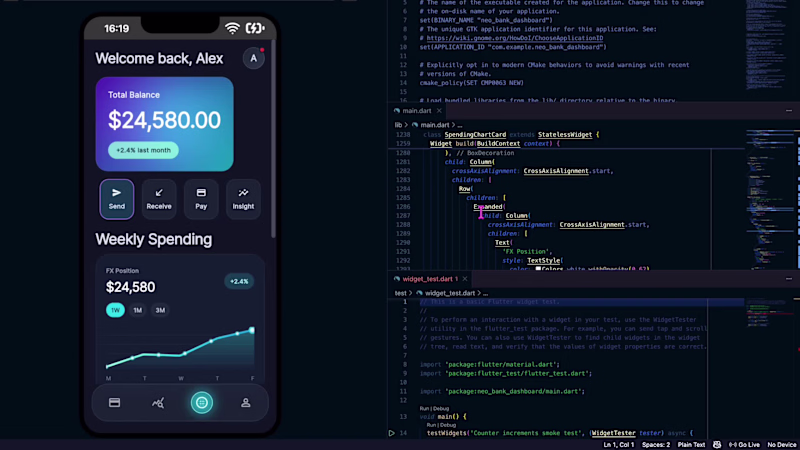The width and height of the screenshot is (800, 450).
Task: Close the main.dart tab
Action: point(439,111)
